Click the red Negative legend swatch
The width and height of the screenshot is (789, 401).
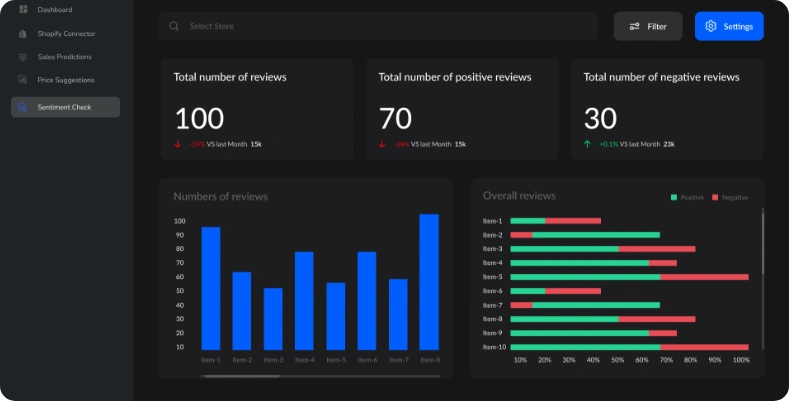[x=715, y=197]
